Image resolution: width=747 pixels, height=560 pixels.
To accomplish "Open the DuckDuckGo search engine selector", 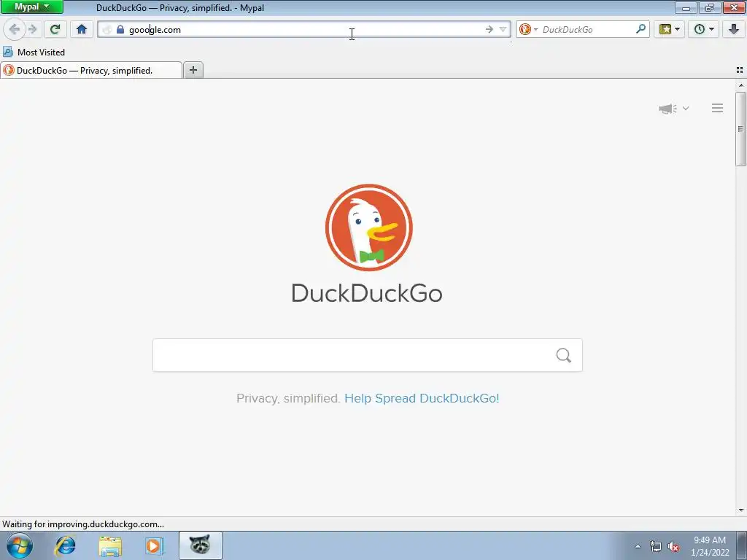I will pyautogui.click(x=528, y=29).
